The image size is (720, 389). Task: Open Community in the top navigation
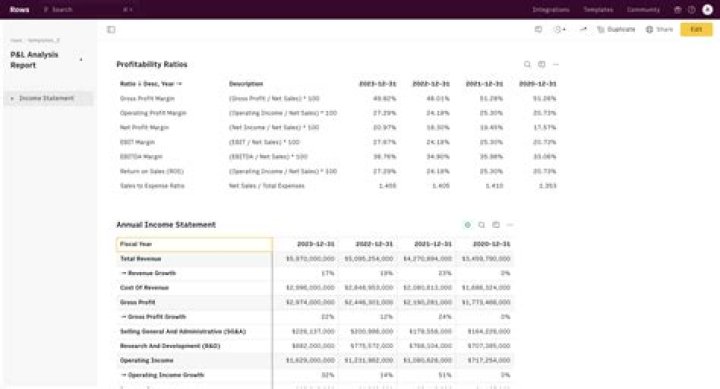click(643, 9)
